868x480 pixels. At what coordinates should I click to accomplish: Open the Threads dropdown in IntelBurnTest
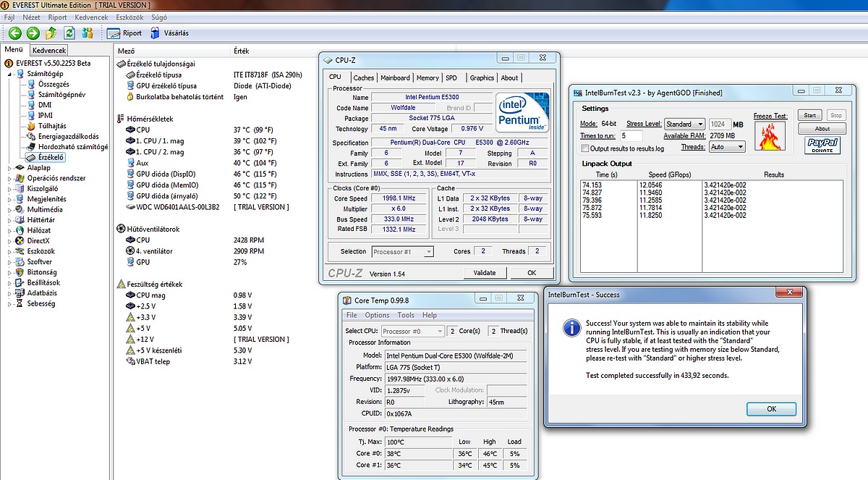coord(727,147)
